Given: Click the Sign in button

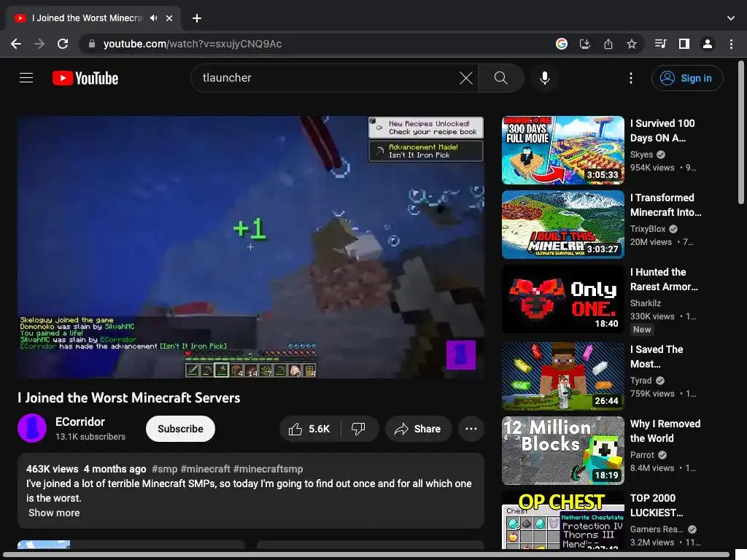Looking at the screenshot, I should pyautogui.click(x=687, y=78).
